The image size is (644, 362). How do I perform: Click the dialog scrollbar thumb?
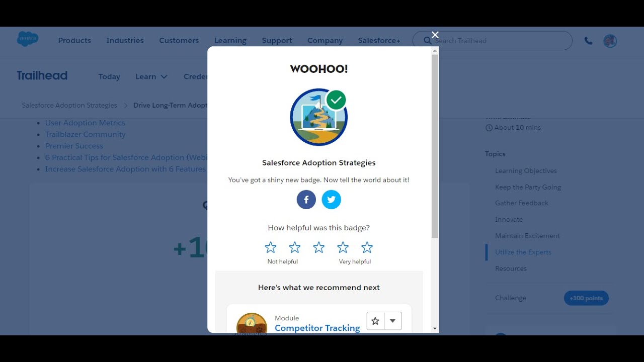tap(435, 146)
